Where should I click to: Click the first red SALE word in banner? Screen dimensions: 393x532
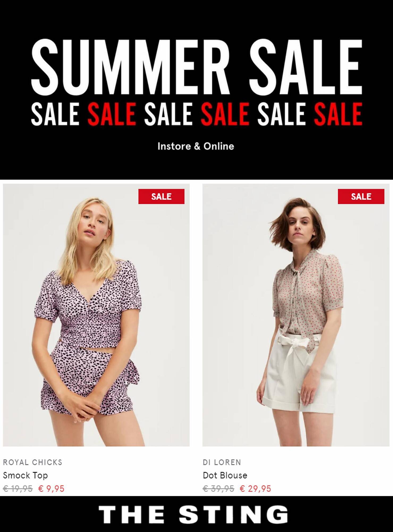[112, 114]
